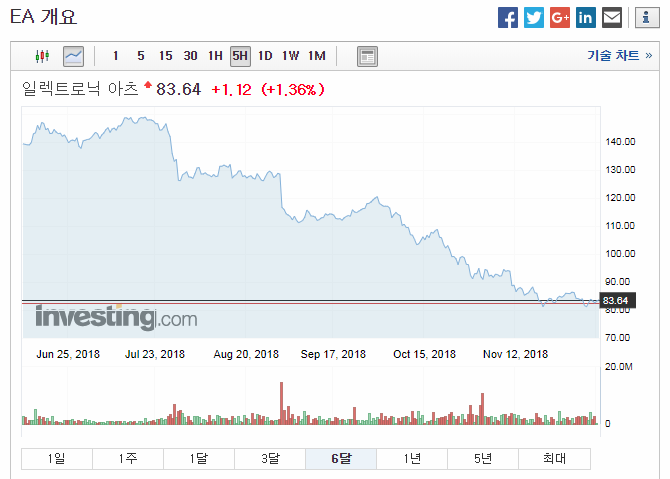Share via Google Plus icon
The height and width of the screenshot is (479, 670).
(x=560, y=17)
